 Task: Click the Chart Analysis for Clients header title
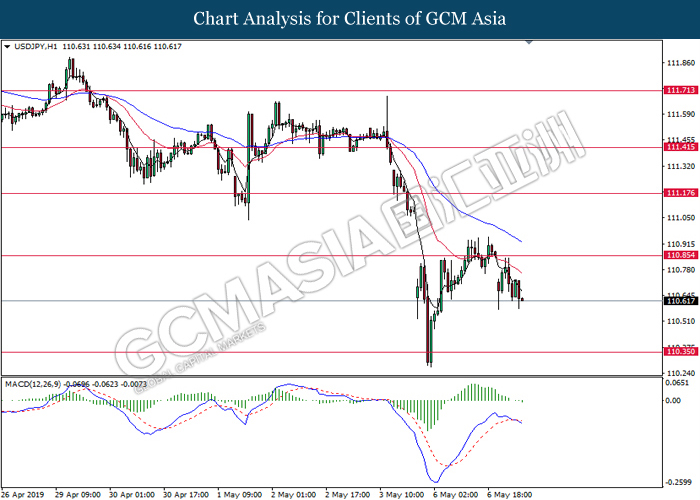[x=350, y=19]
